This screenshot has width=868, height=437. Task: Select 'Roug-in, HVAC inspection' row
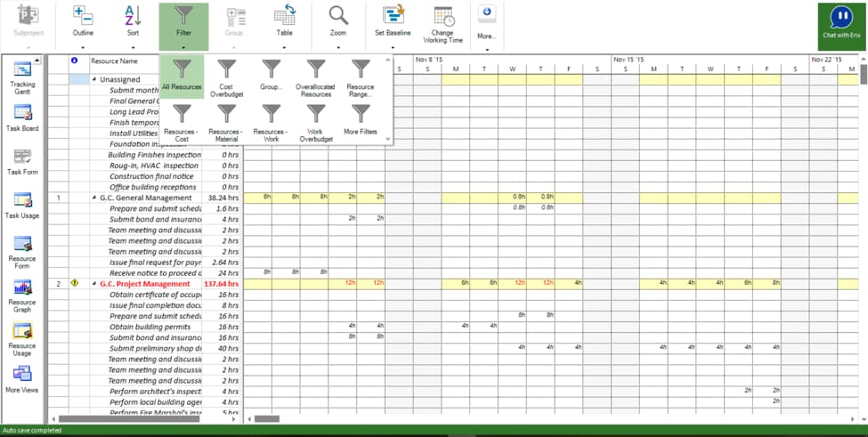pyautogui.click(x=154, y=166)
